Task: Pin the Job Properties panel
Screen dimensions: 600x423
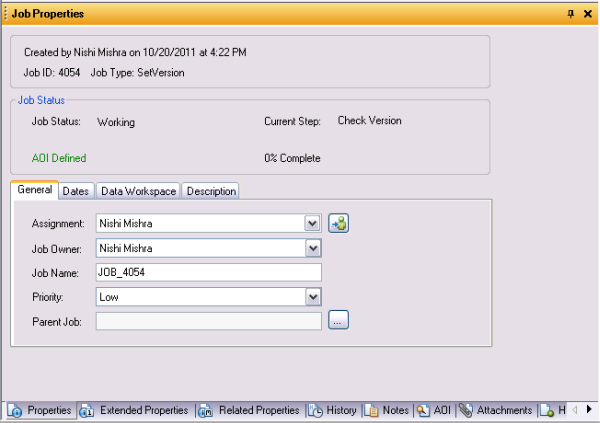Action: click(x=571, y=13)
